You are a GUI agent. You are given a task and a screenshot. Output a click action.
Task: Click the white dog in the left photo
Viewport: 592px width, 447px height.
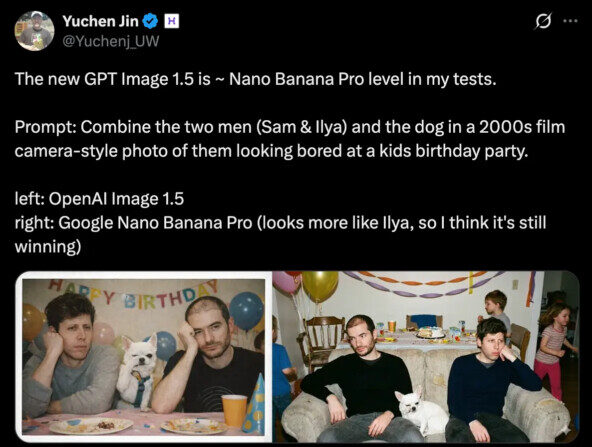click(x=137, y=372)
